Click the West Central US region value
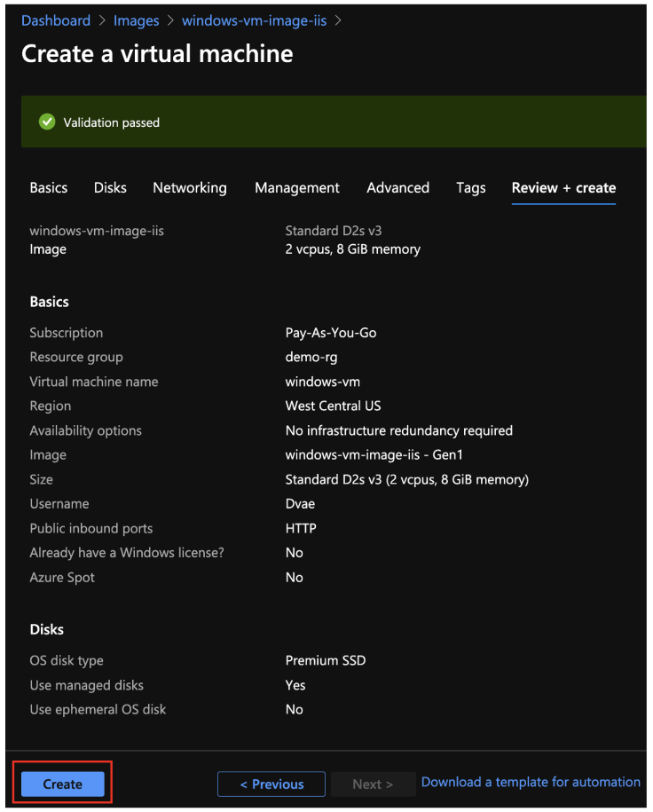The image size is (653, 812). click(333, 406)
